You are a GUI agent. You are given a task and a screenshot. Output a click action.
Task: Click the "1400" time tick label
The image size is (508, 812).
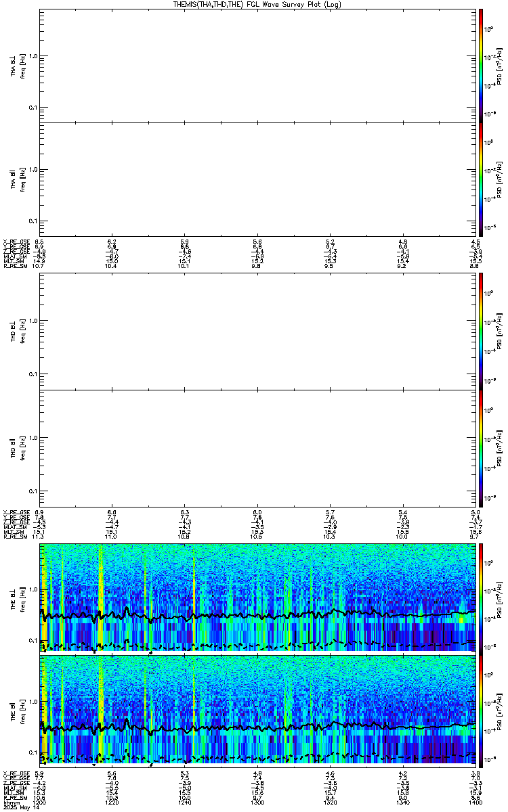(x=475, y=803)
